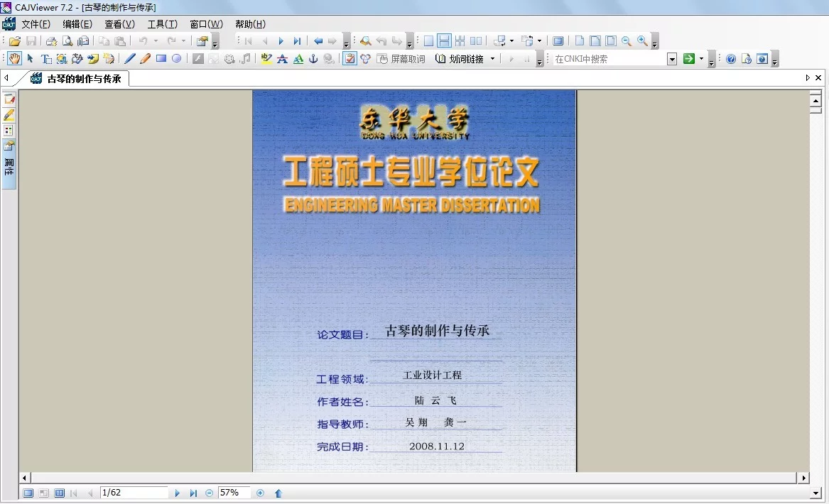829x504 pixels.
Task: Pick the Select Image region tool
Action: click(x=62, y=59)
